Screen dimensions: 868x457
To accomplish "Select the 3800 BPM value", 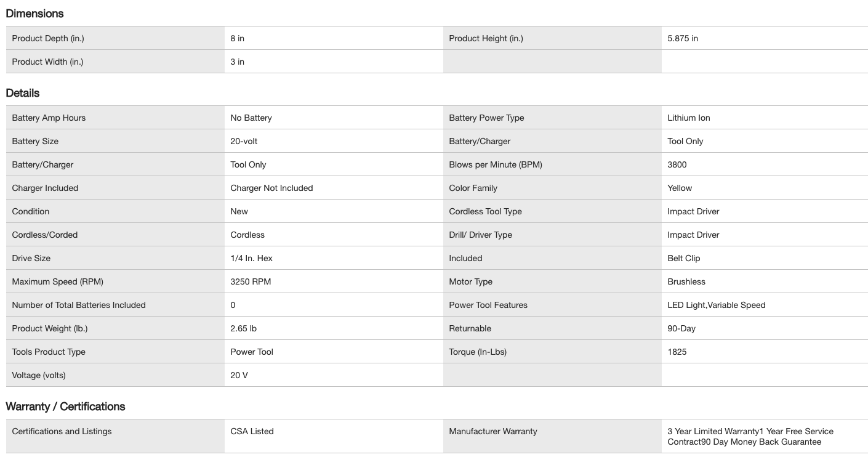I will (x=677, y=164).
